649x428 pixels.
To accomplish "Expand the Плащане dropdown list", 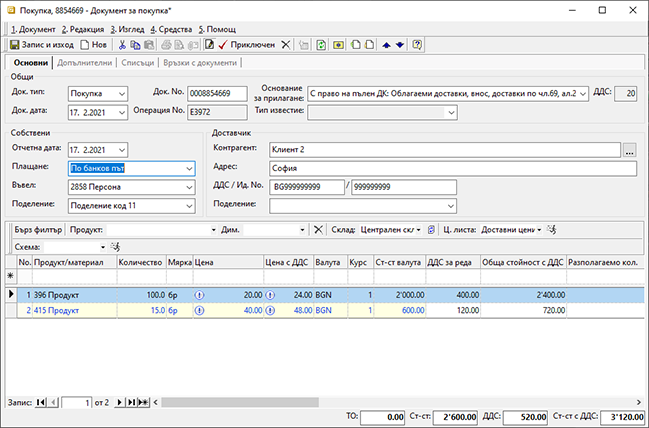I will pos(189,168).
